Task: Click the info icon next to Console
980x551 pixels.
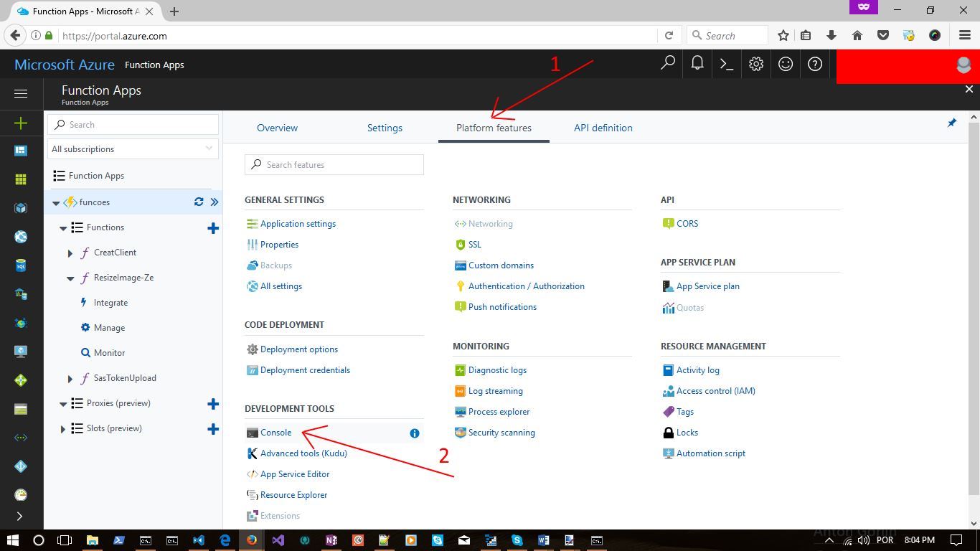Action: tap(414, 433)
